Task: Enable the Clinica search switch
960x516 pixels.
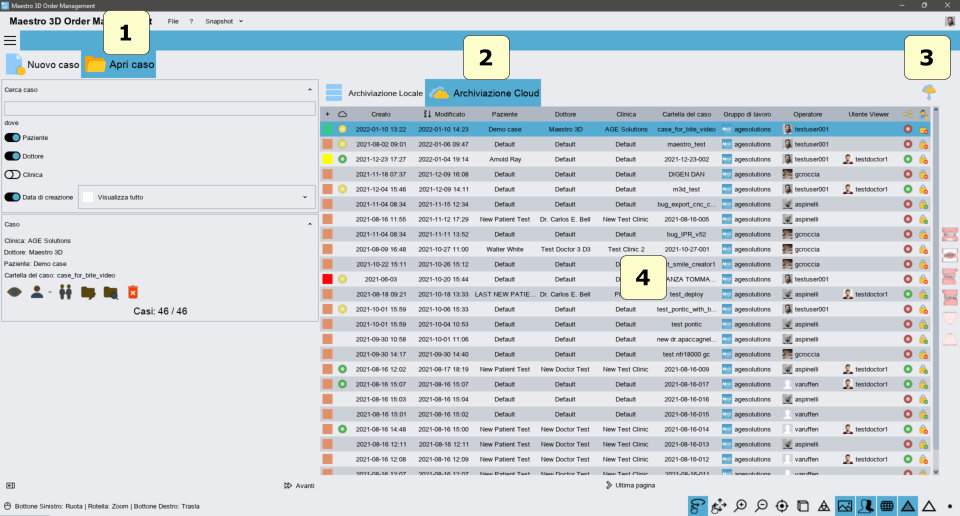Action: click(x=12, y=174)
